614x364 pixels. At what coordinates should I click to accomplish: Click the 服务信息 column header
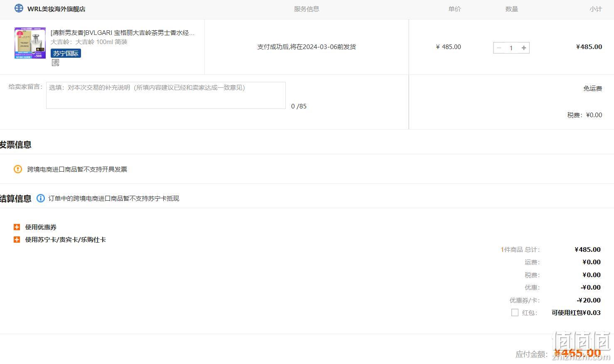click(x=307, y=9)
